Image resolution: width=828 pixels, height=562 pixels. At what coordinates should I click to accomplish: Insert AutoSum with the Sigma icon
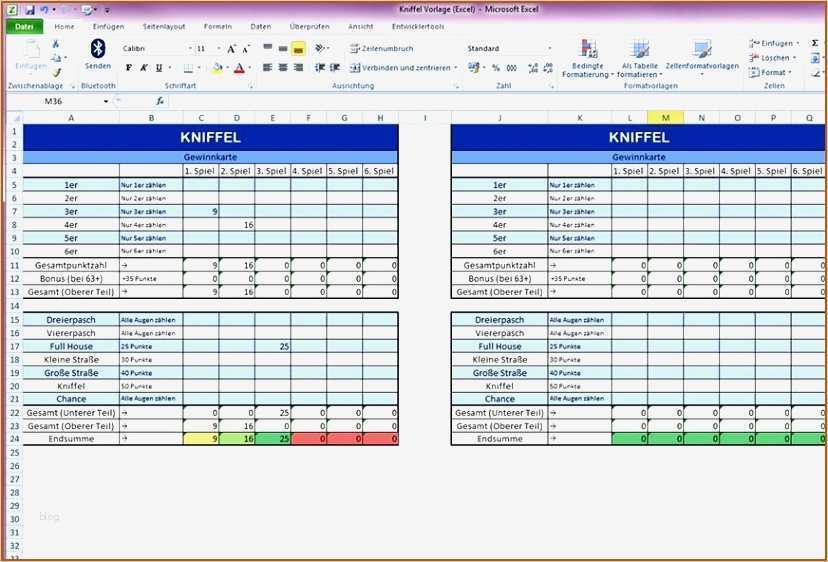815,43
